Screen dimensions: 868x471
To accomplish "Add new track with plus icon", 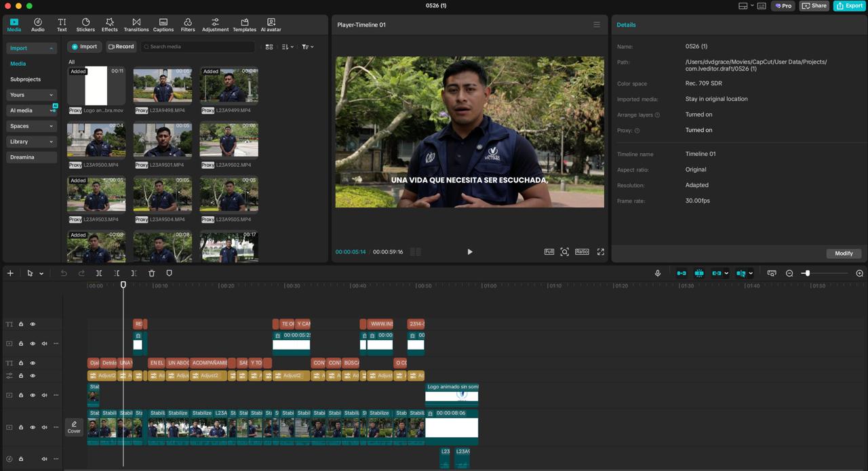I will 10,273.
